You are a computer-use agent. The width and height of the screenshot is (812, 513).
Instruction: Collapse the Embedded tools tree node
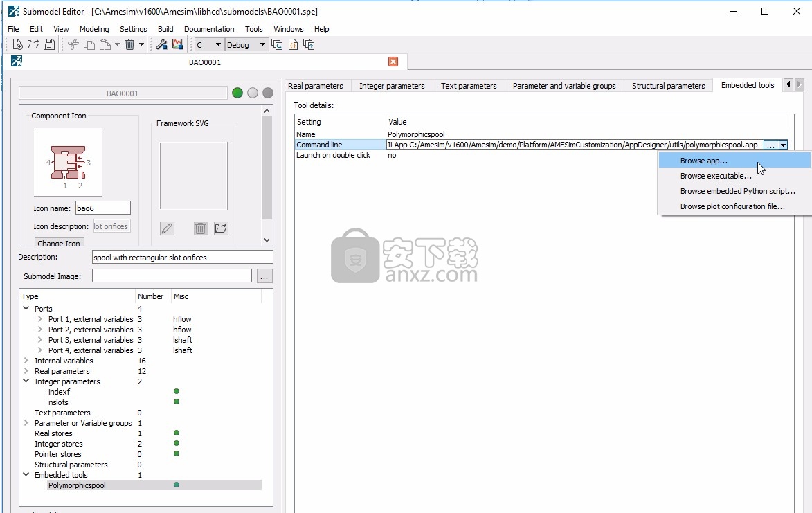(26, 474)
